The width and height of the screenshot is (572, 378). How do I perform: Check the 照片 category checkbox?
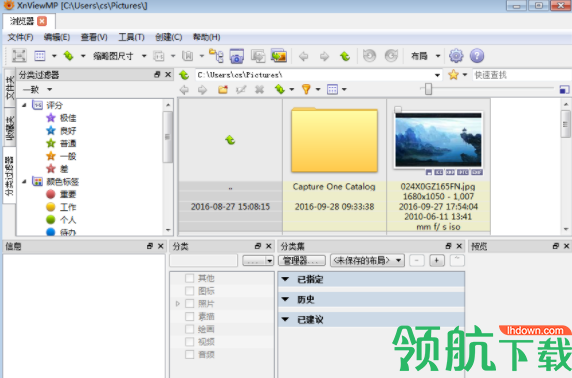click(x=189, y=304)
